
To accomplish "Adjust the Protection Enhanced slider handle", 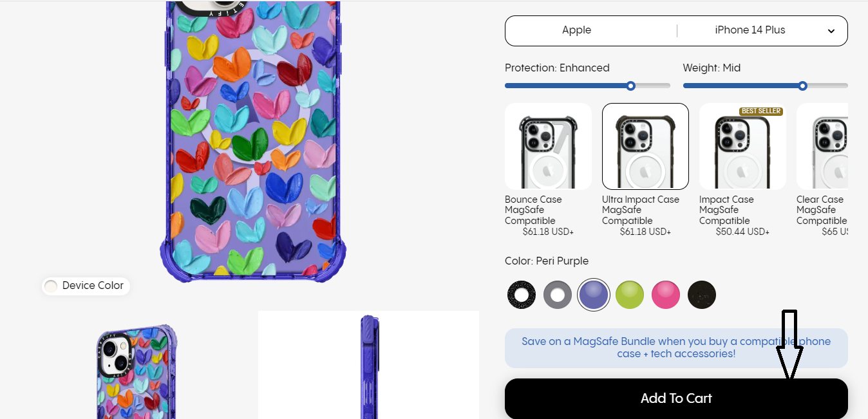I will click(631, 86).
